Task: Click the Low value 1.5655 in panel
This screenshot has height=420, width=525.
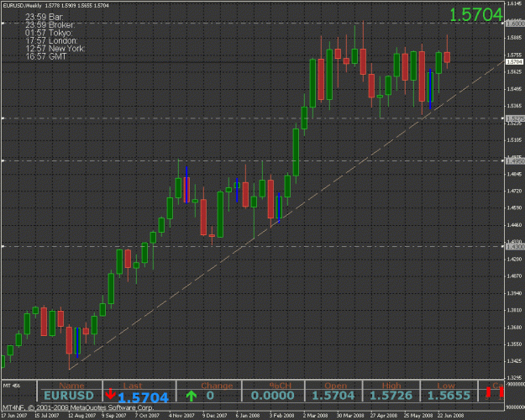Action: pyautogui.click(x=449, y=396)
